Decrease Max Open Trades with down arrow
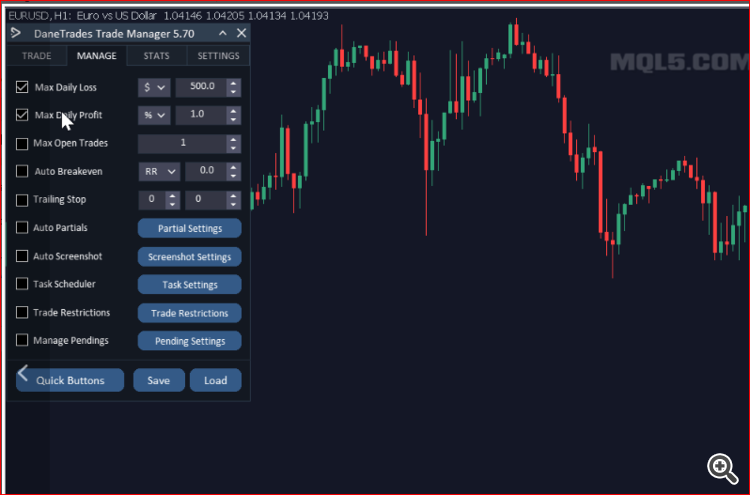This screenshot has height=495, width=750. [x=233, y=148]
